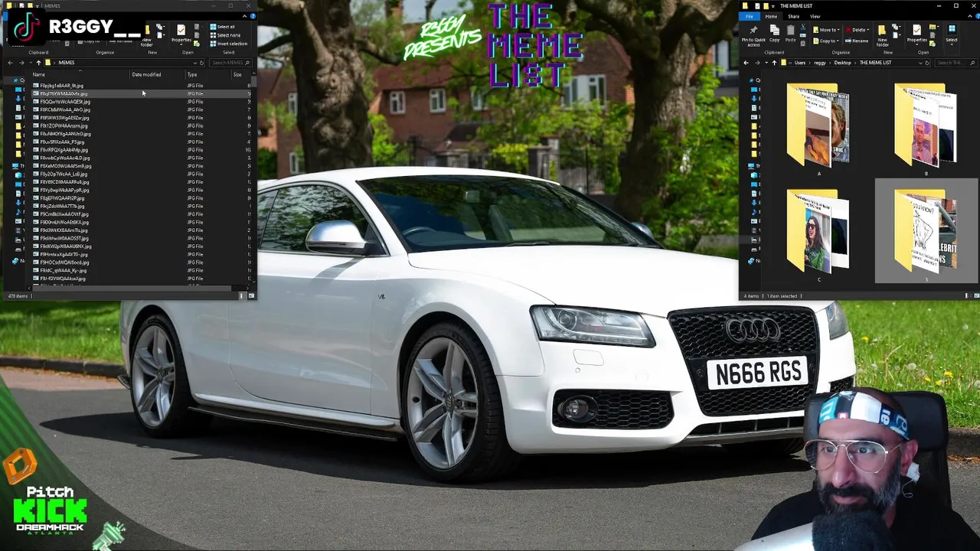This screenshot has width=980, height=551.
Task: Go back in THE MEME LIST window
Action: 746,63
